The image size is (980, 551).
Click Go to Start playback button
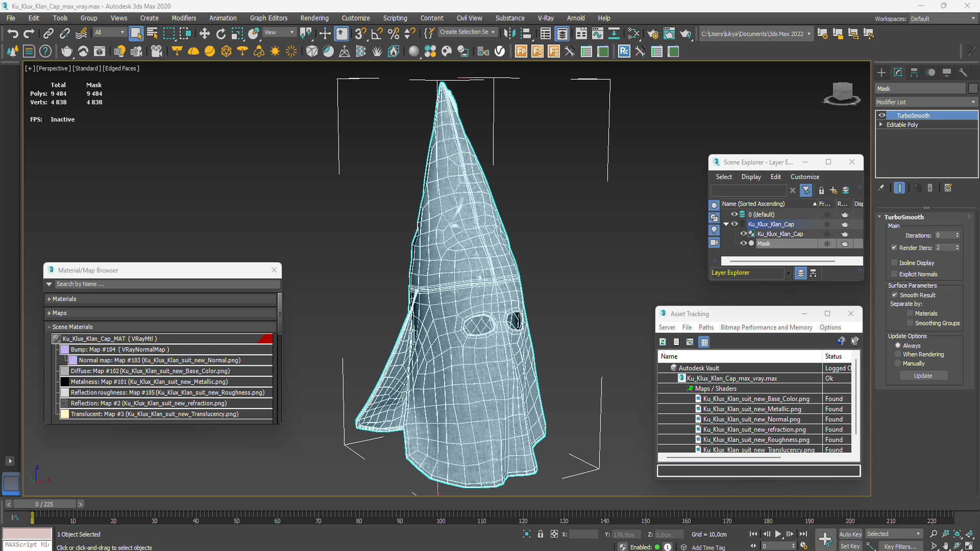coord(753,534)
